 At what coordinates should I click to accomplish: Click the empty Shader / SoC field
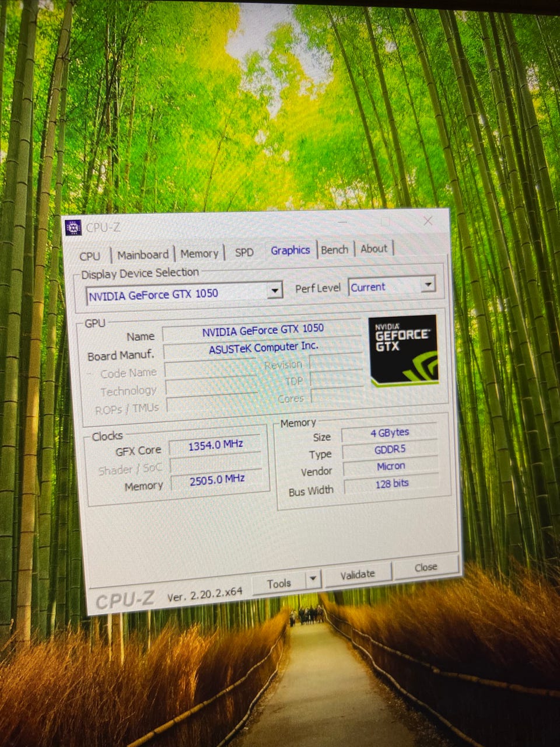pyautogui.click(x=216, y=465)
